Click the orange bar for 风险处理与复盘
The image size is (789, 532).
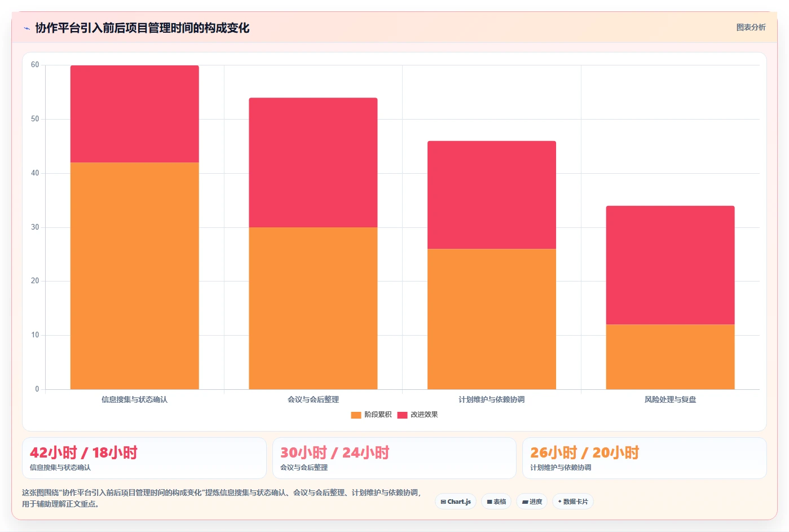pyautogui.click(x=670, y=357)
